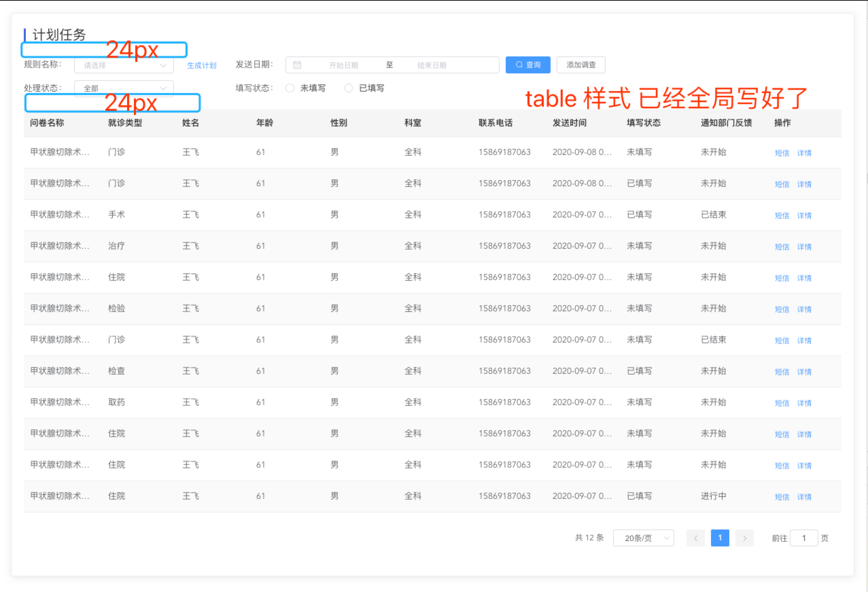Click the 进行中 feedback status cell
This screenshot has width=868, height=592.
coord(713,496)
